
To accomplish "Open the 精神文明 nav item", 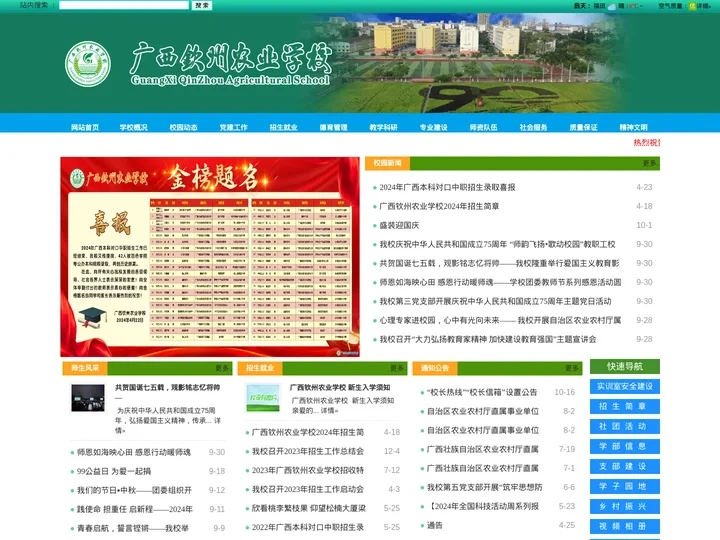I will tap(634, 127).
